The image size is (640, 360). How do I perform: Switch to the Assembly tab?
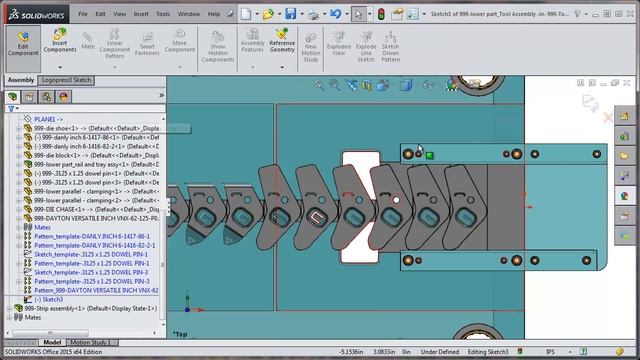pos(21,80)
